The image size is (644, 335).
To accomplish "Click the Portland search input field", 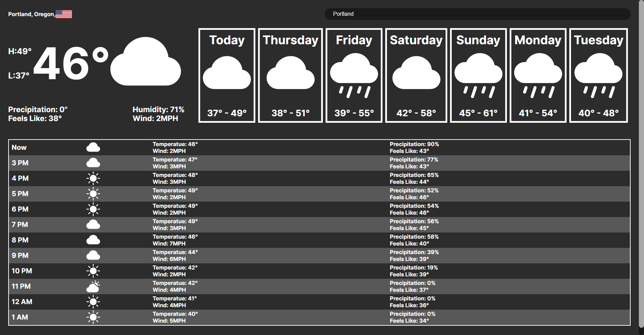I will pyautogui.click(x=477, y=14).
